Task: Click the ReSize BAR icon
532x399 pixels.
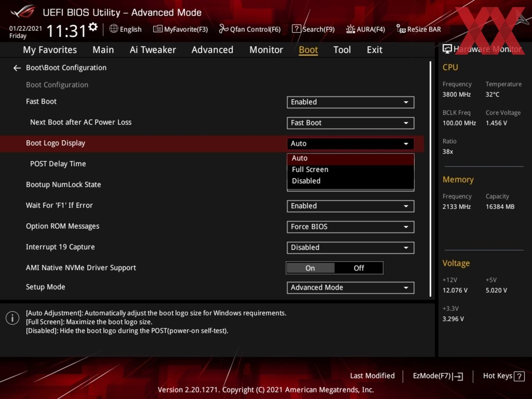Action: pyautogui.click(x=401, y=29)
